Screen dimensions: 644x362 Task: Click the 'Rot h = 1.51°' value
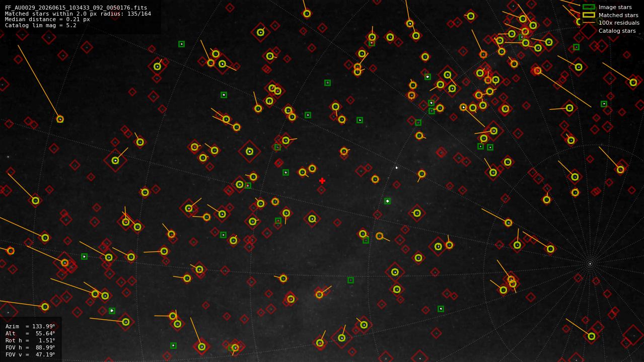tap(30, 340)
